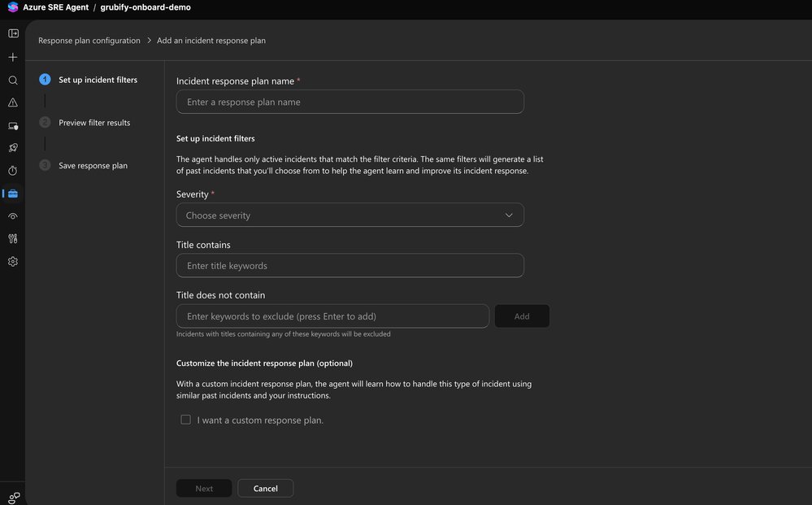Open Response plan configuration breadcrumb
The width and height of the screenshot is (812, 505).
89,39
